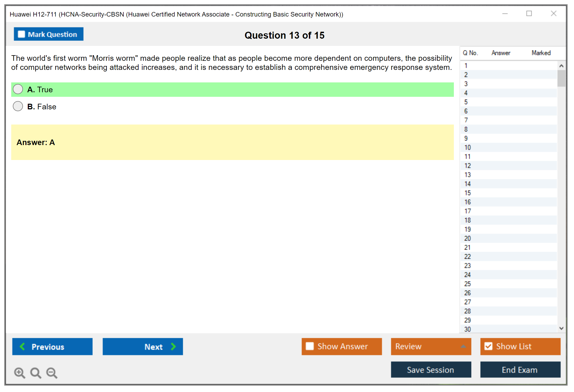Enable the Show Answer checkbox

coord(310,346)
